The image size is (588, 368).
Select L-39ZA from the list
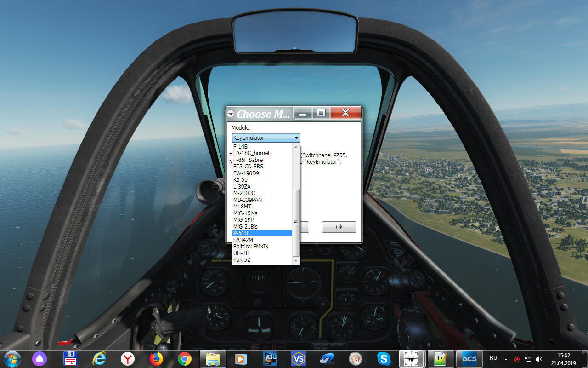[262, 186]
